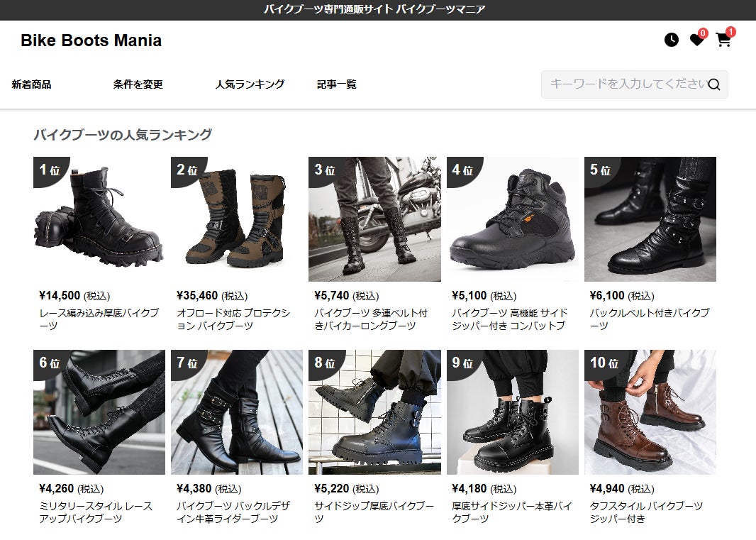Open rank 10 brown zipper boots image
The width and height of the screenshot is (756, 540).
pyautogui.click(x=650, y=412)
